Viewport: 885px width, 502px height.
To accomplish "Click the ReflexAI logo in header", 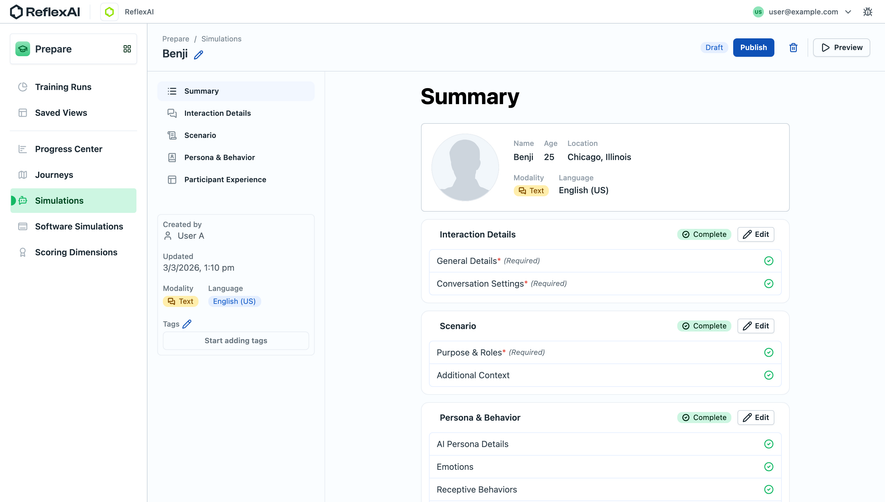I will tap(45, 11).
